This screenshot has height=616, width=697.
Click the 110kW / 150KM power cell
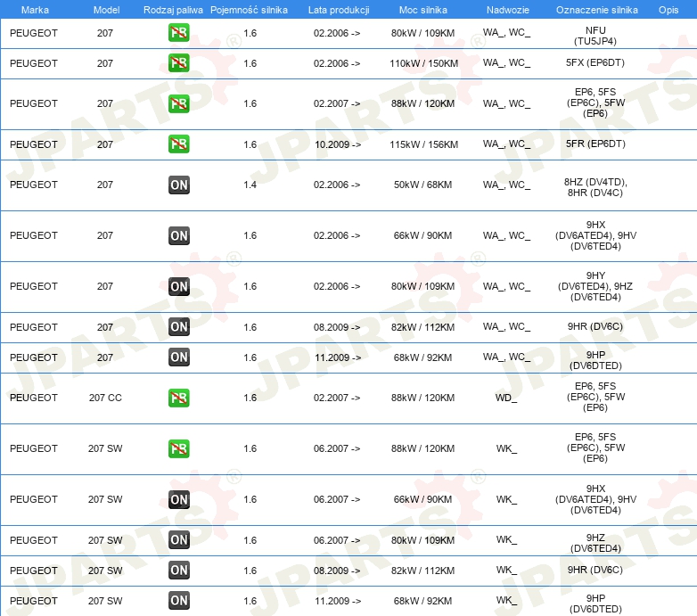pyautogui.click(x=424, y=63)
